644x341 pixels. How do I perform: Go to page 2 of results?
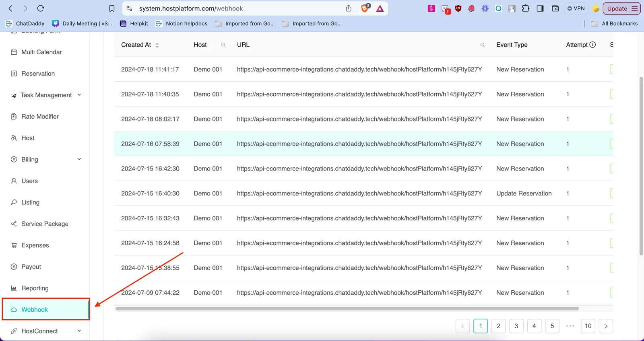point(498,326)
